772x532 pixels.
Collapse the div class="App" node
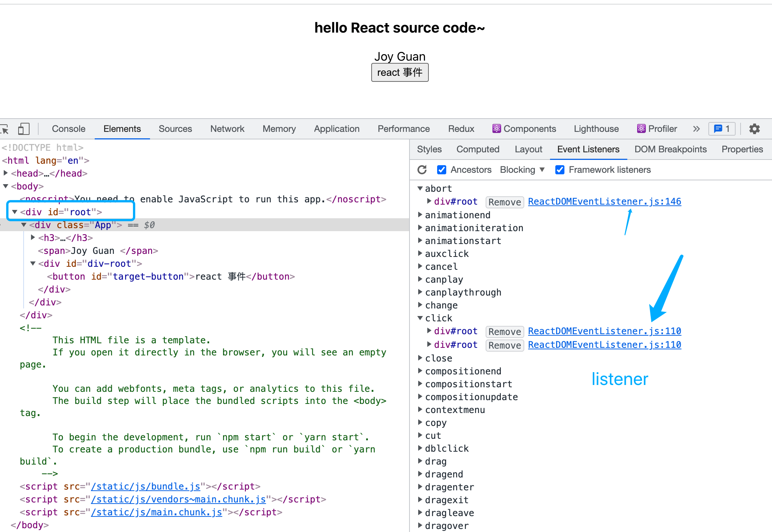[x=24, y=225]
